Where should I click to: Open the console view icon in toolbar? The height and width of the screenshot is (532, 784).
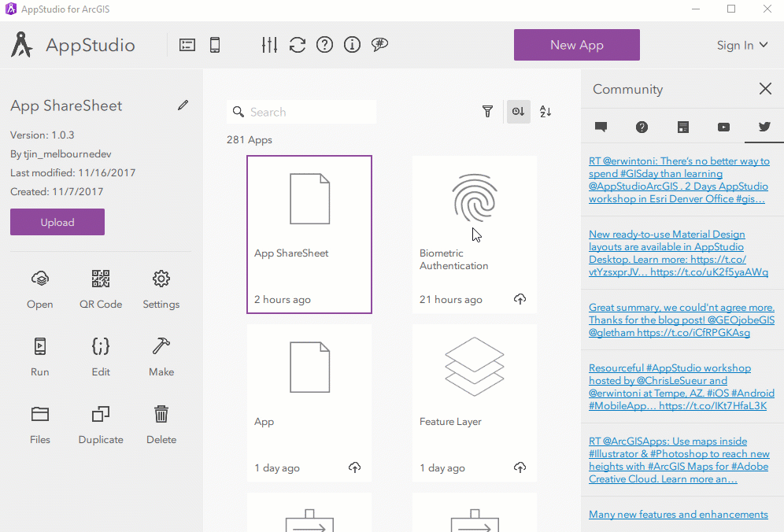tap(187, 45)
